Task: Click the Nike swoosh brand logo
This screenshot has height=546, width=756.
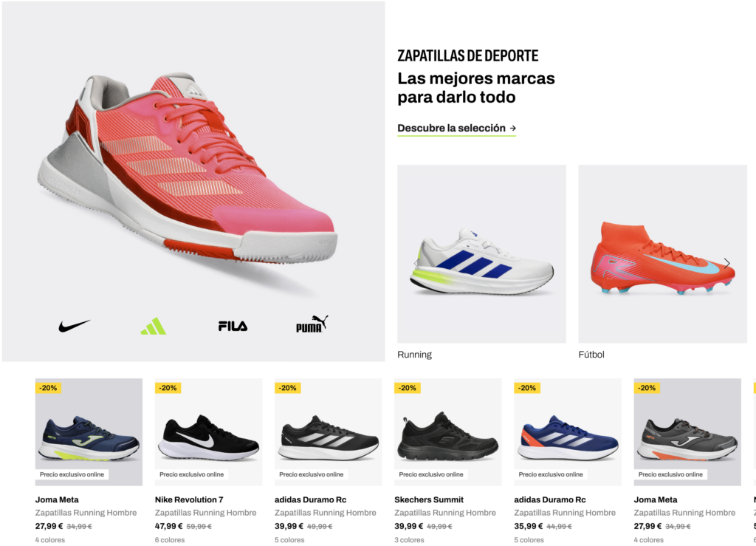Action: [x=75, y=326]
